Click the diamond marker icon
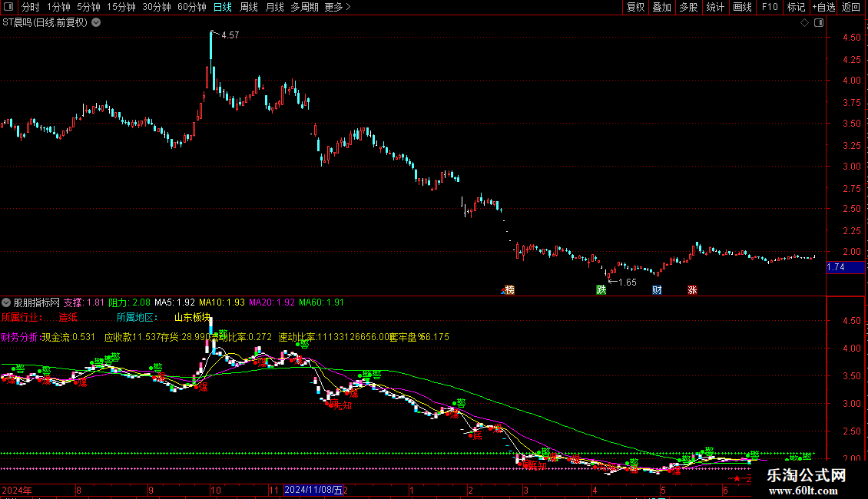This screenshot has height=499, width=868. pyautogui.click(x=804, y=23)
